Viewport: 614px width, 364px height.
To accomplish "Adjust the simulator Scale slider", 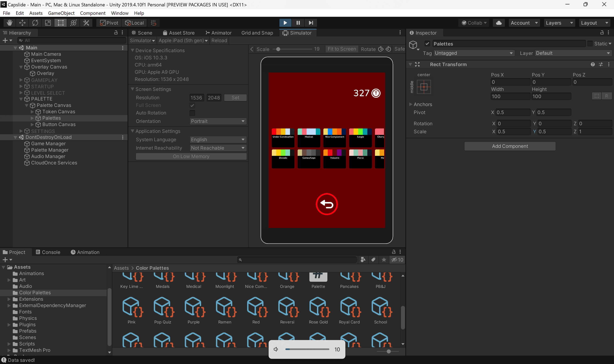I will tap(278, 49).
